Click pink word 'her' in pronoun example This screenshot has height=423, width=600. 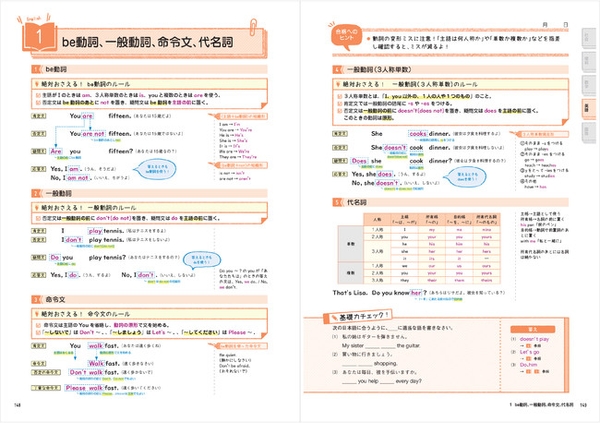pos(416,293)
